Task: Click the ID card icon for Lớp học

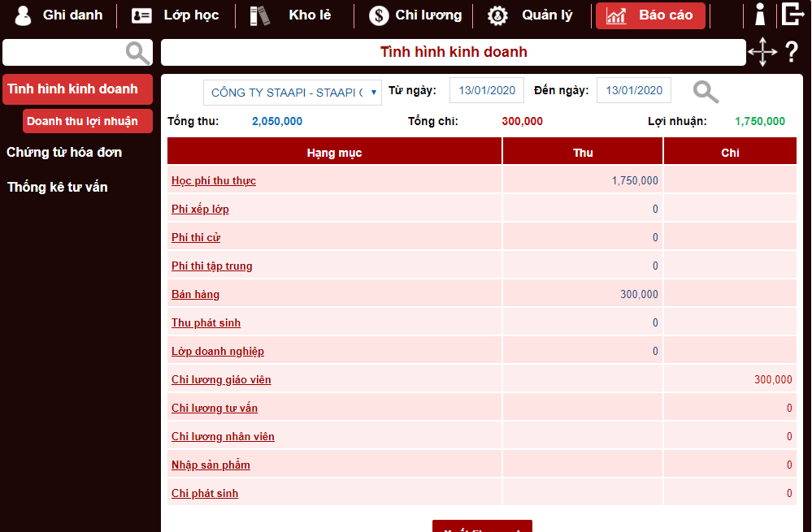Action: pos(142,15)
